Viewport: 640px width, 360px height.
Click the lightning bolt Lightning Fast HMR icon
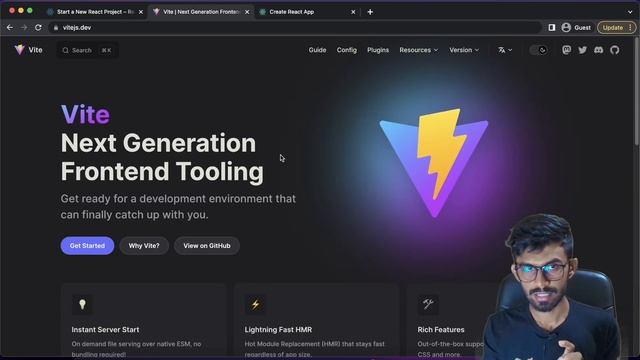pyautogui.click(x=255, y=304)
